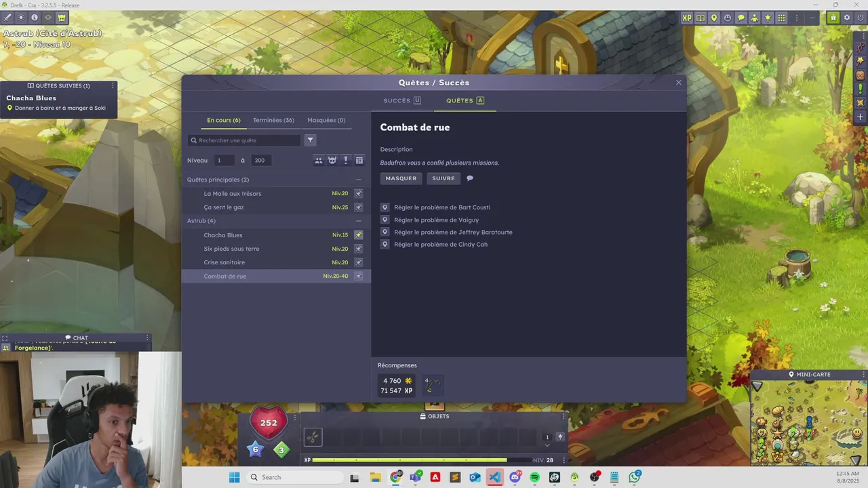Open the XP panel icon in top toolbar

[x=687, y=18]
